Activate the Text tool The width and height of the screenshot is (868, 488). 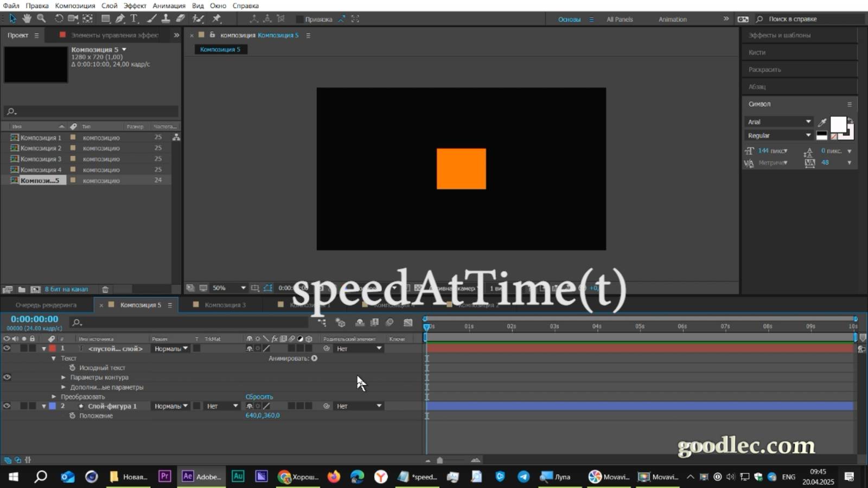coord(134,18)
